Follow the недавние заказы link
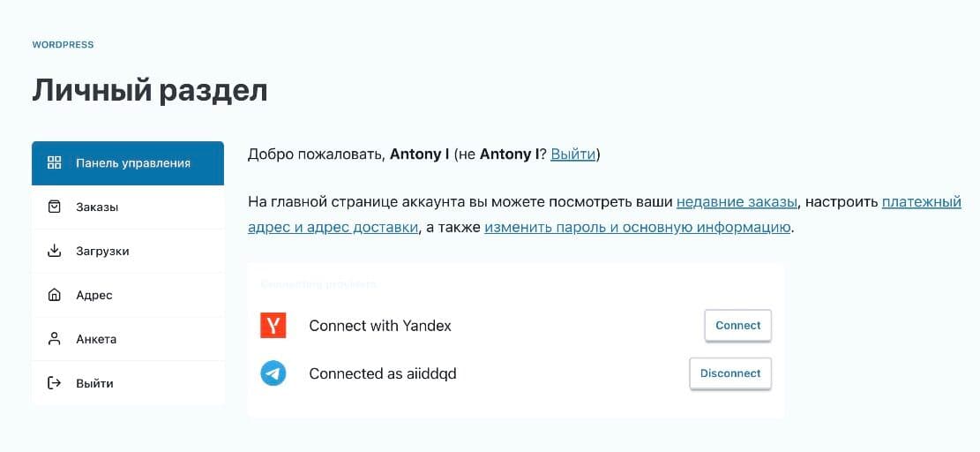980x452 pixels. (x=737, y=201)
